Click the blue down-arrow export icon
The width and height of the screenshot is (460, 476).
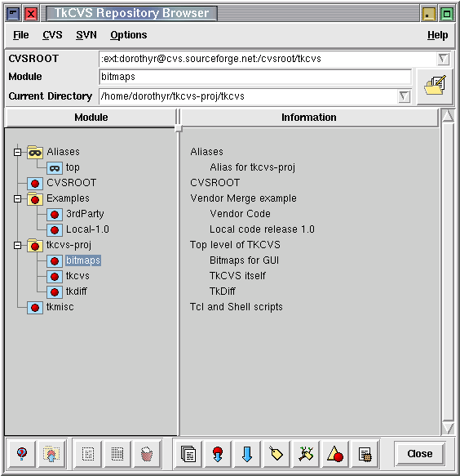coord(247,454)
